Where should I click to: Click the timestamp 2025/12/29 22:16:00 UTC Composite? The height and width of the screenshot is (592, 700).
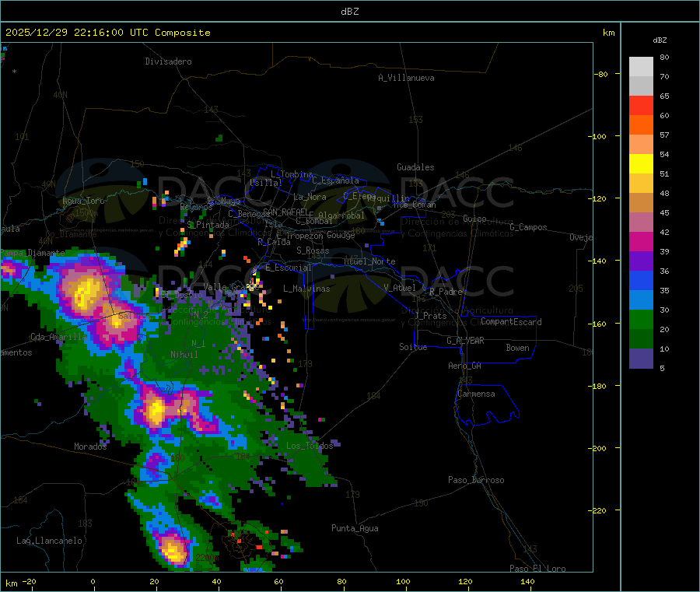tap(107, 33)
